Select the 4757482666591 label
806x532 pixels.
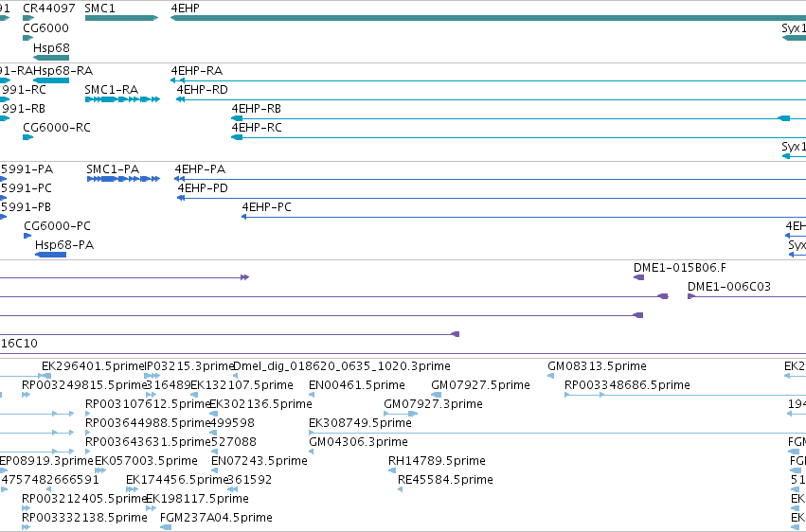tap(49, 480)
